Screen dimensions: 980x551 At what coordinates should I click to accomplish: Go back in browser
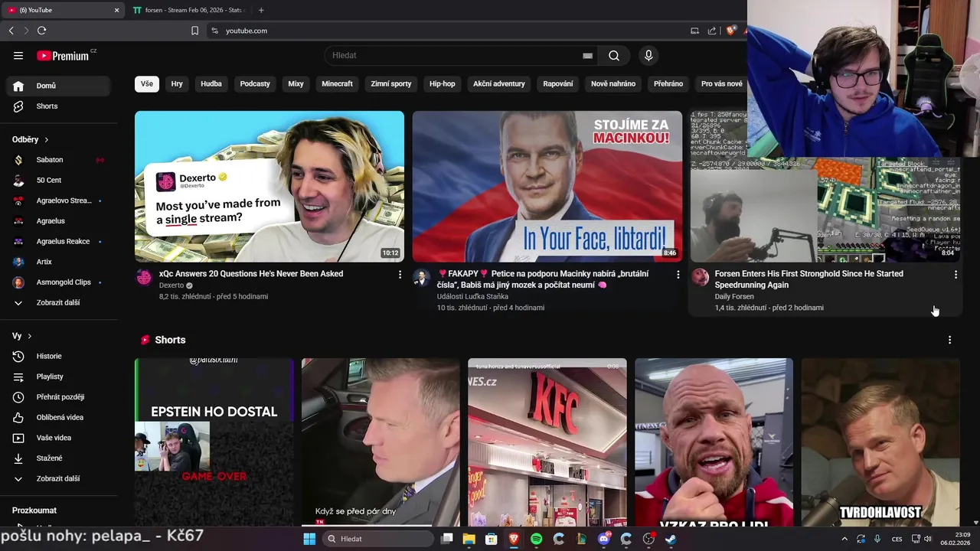(x=11, y=31)
